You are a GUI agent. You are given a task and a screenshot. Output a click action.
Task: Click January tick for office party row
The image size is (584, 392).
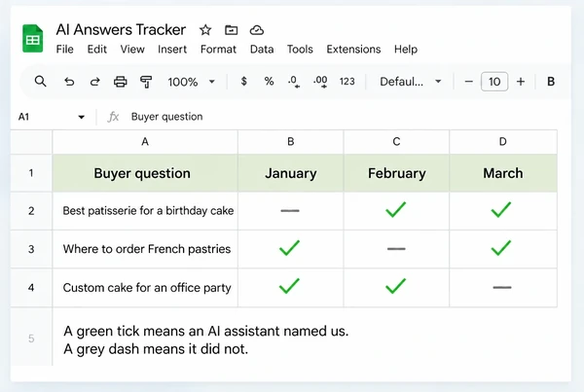tap(290, 287)
